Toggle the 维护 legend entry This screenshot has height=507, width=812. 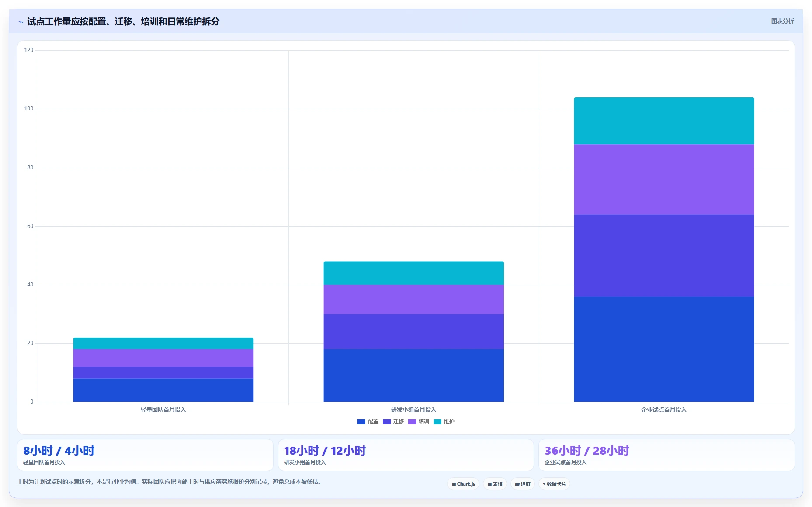click(444, 421)
